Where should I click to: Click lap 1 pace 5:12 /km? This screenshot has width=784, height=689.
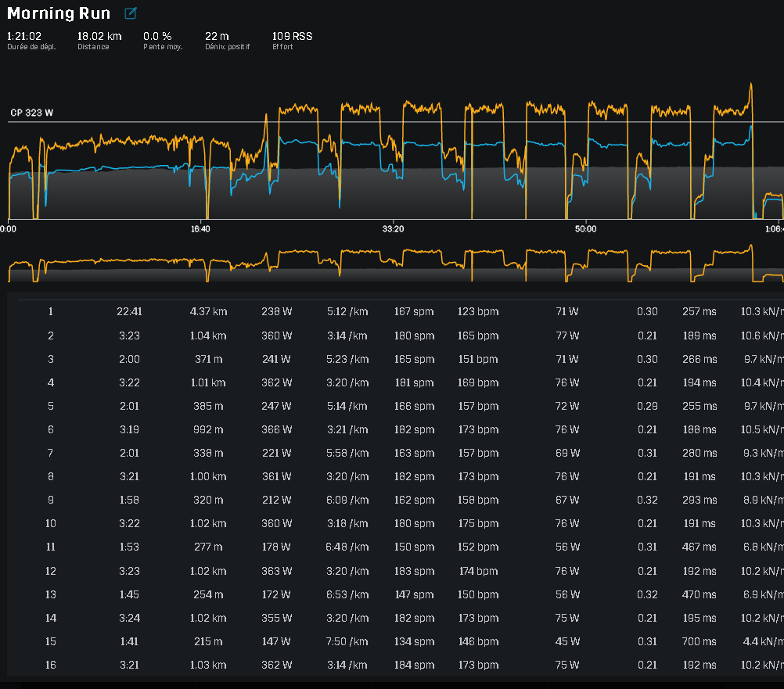[x=347, y=311]
